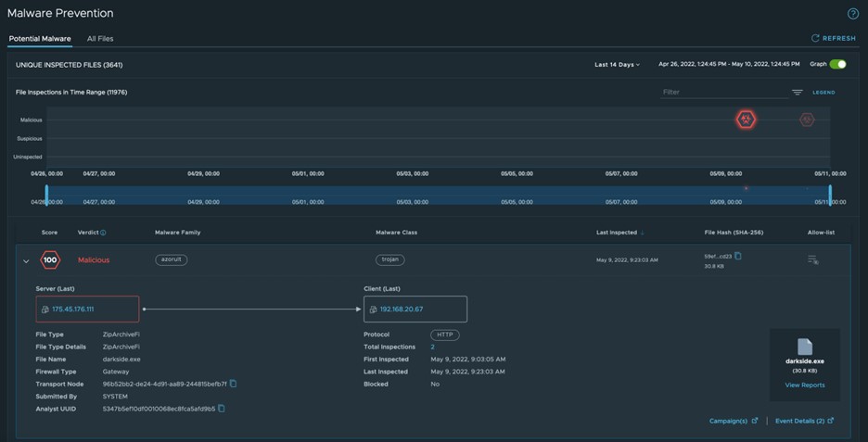Click the darkside.exe file icon

point(804,347)
